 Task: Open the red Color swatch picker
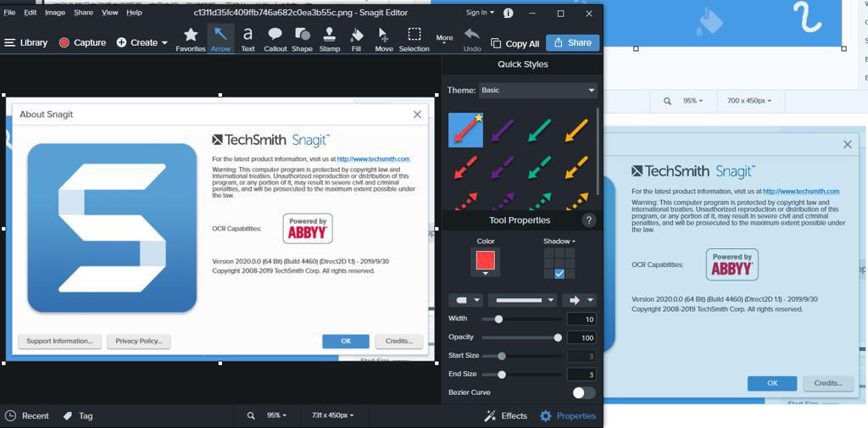486,262
